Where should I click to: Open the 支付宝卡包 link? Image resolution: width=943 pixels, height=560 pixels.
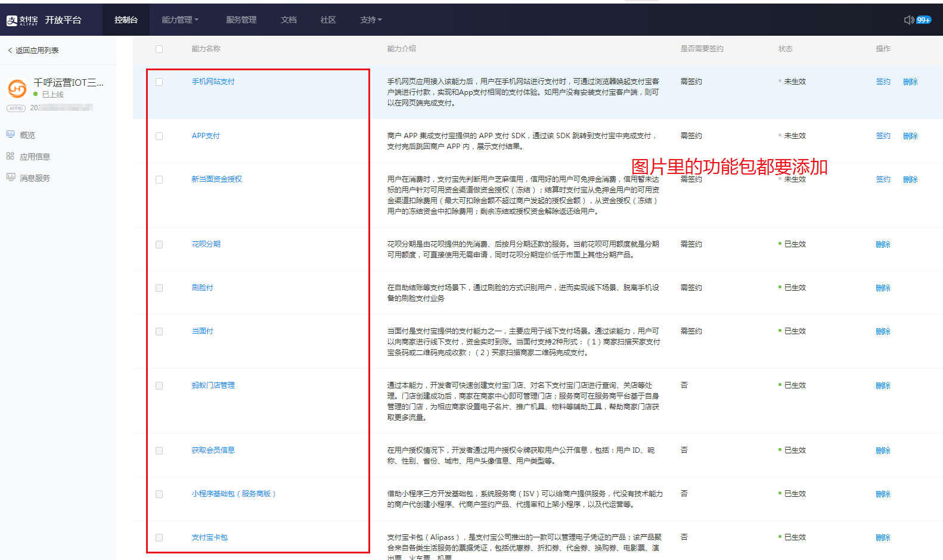(x=209, y=537)
